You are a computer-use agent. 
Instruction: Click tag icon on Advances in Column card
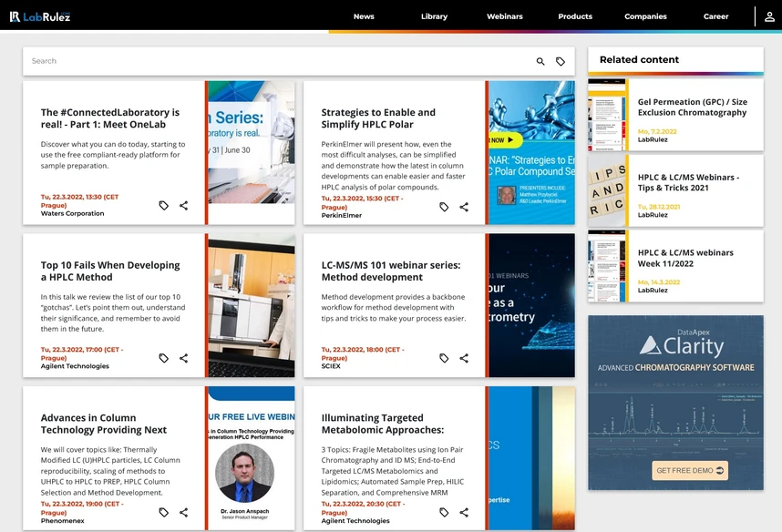pyautogui.click(x=163, y=512)
